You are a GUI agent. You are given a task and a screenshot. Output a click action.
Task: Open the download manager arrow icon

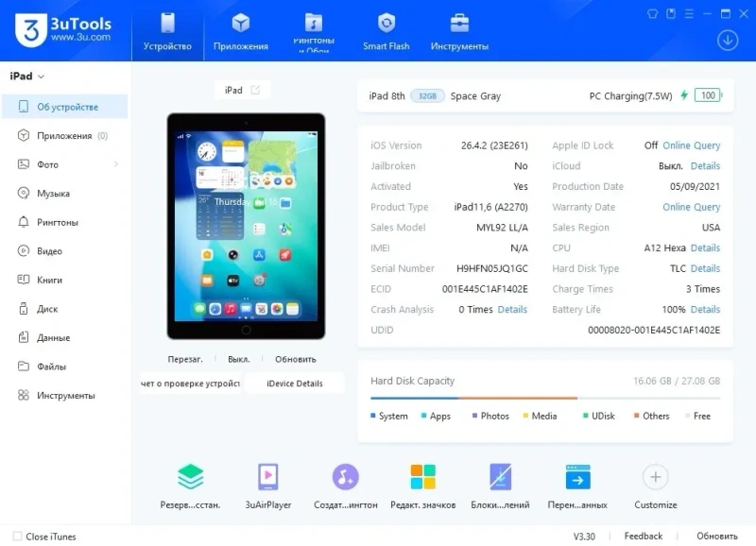[728, 40]
